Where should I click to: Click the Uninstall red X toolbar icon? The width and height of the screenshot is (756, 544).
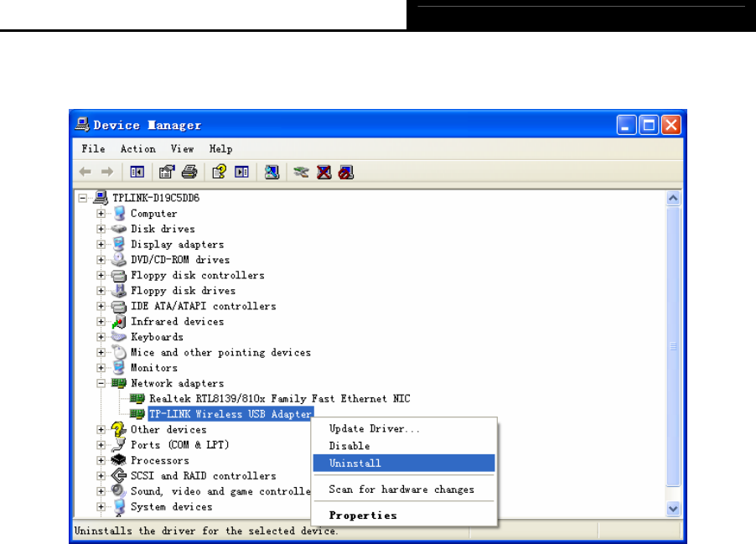pyautogui.click(x=324, y=172)
